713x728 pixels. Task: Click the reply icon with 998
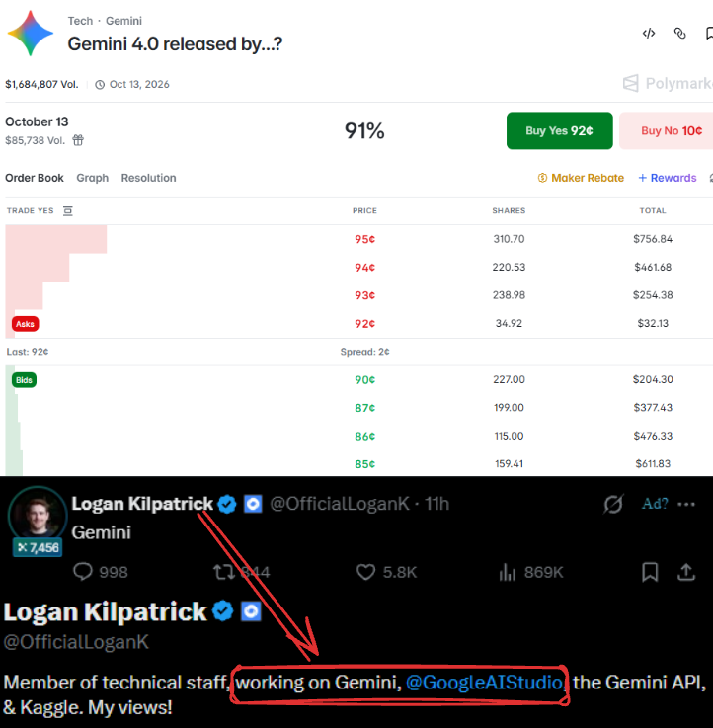(x=101, y=572)
